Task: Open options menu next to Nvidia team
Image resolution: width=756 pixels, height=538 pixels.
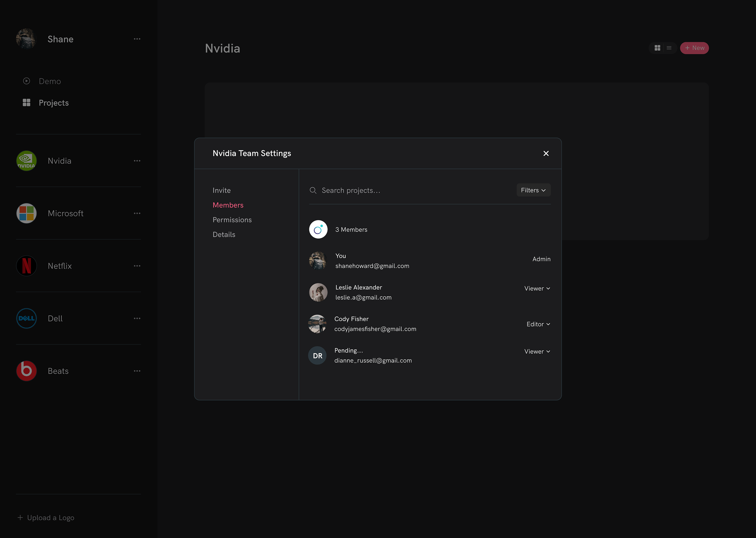Action: click(137, 161)
